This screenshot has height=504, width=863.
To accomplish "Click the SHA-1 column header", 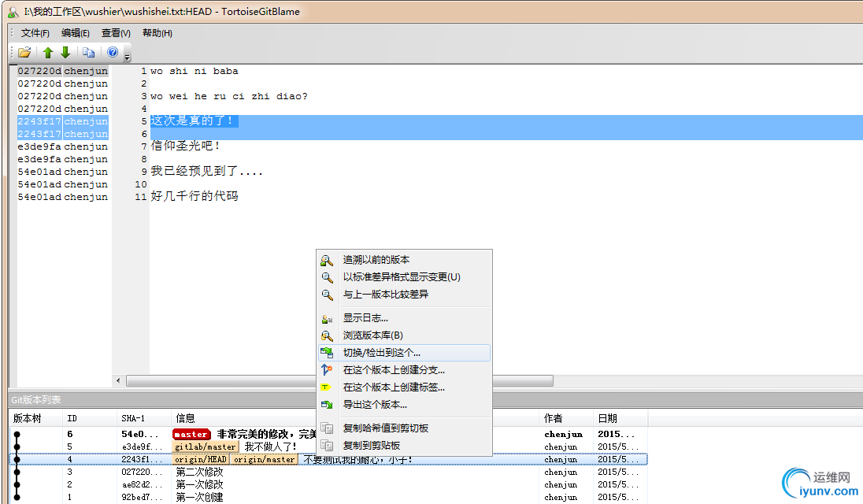I will 143,419.
